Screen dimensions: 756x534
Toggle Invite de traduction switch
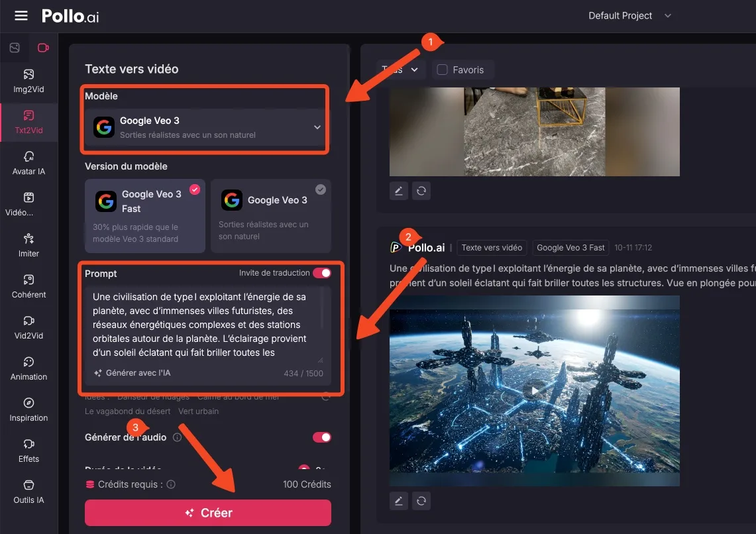[321, 273]
